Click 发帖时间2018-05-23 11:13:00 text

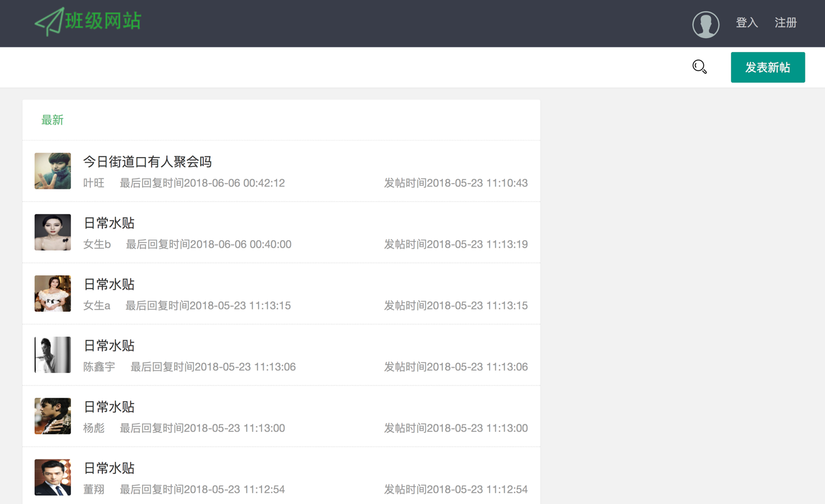point(456,428)
